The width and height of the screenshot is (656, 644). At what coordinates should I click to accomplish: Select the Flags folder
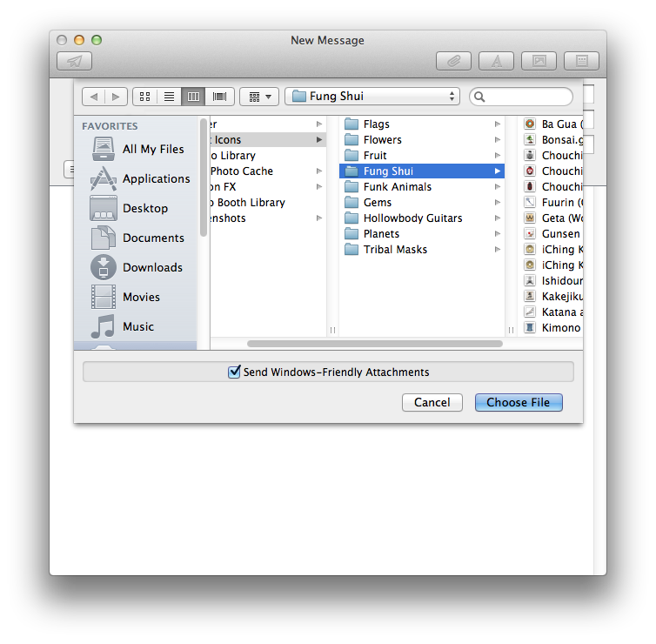point(422,124)
